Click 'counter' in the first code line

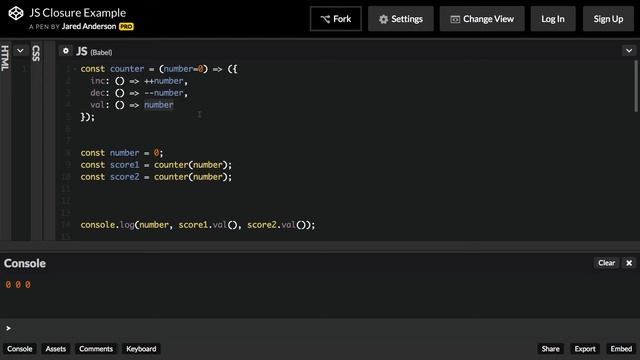pos(127,69)
